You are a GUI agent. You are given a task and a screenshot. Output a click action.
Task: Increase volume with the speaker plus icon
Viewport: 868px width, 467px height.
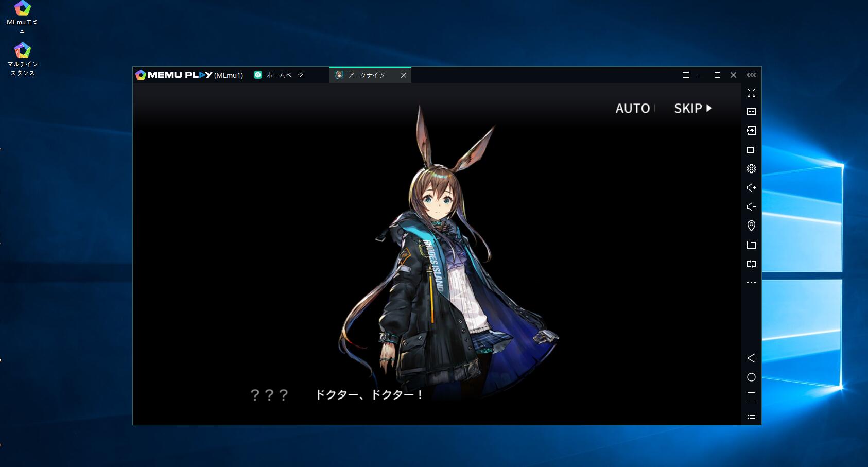point(751,188)
